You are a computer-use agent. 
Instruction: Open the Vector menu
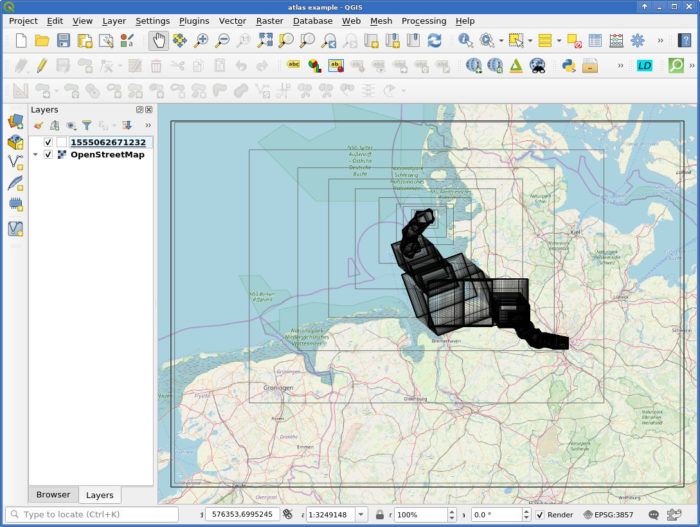click(x=232, y=21)
